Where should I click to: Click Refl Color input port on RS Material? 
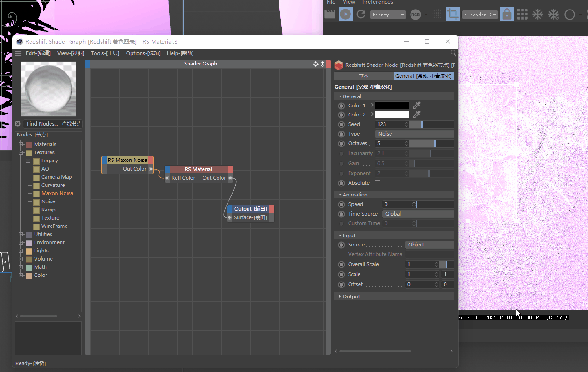point(167,178)
